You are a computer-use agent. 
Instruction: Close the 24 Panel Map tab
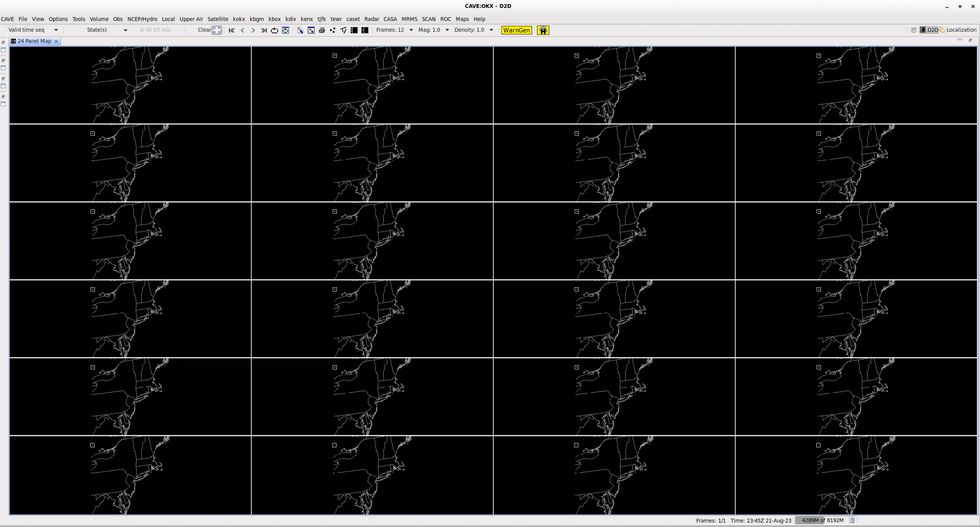tap(56, 41)
